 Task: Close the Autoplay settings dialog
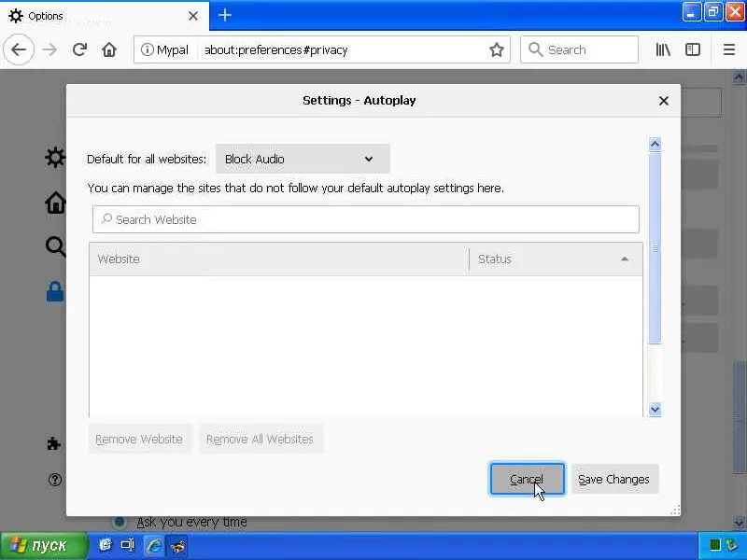[x=663, y=101]
